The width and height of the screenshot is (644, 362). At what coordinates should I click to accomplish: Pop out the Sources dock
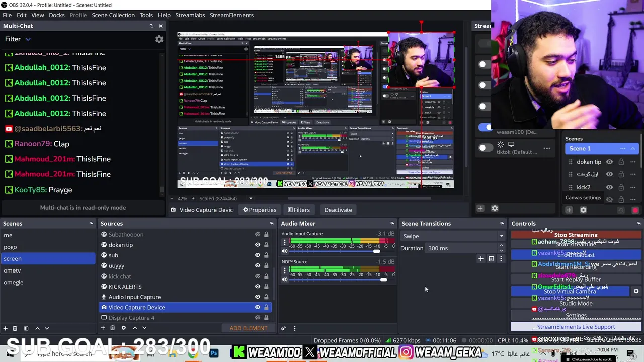point(272,224)
